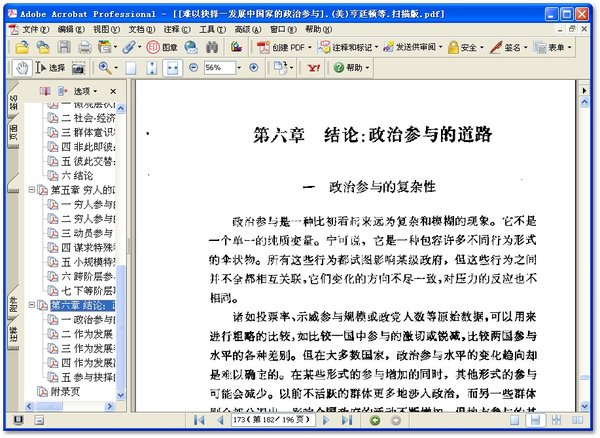This screenshot has width=600, height=438.
Task: Switch to the 页面 side tab
Action: [13, 132]
